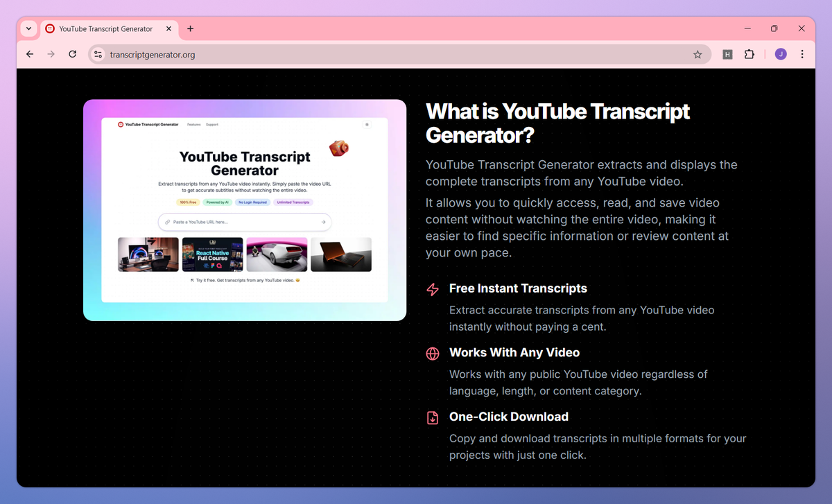832x504 pixels.
Task: Click the globe icon next to Works With Any Video
Action: [x=432, y=354]
